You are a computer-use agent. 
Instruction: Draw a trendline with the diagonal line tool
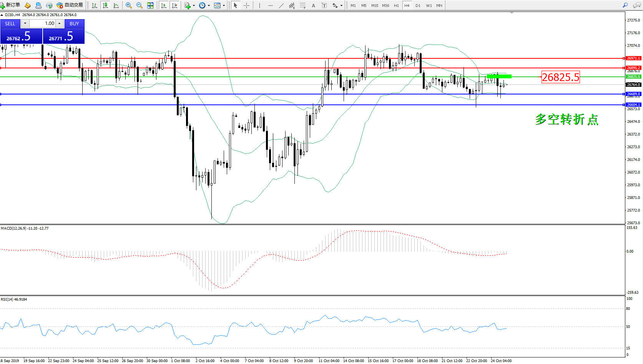point(281,5)
